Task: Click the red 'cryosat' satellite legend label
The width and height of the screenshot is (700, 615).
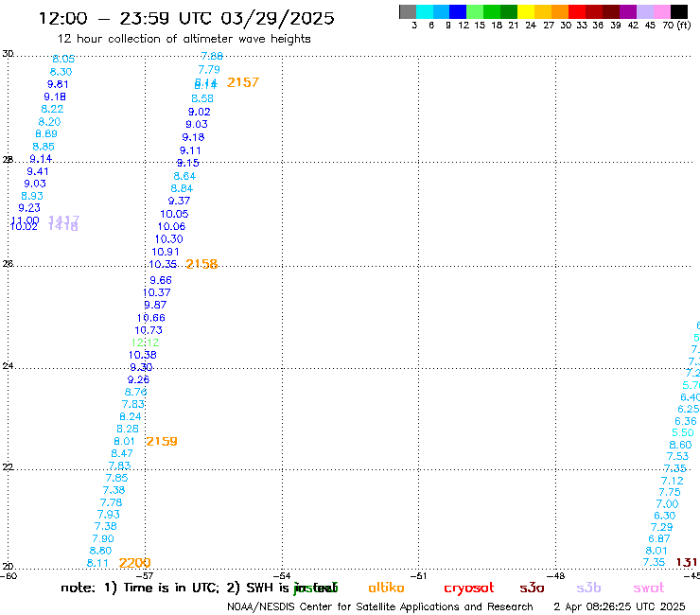Action: (469, 588)
